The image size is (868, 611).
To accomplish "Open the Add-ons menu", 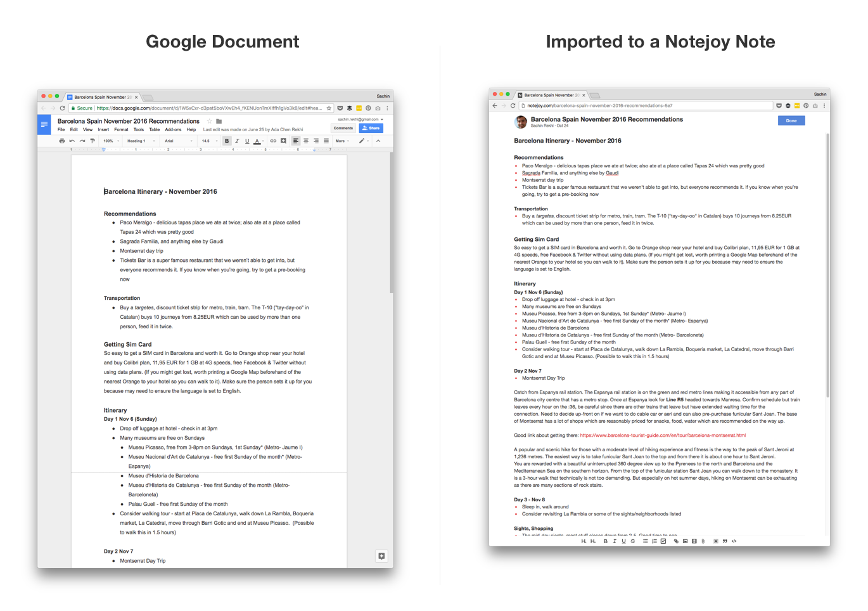I will click(x=173, y=129).
